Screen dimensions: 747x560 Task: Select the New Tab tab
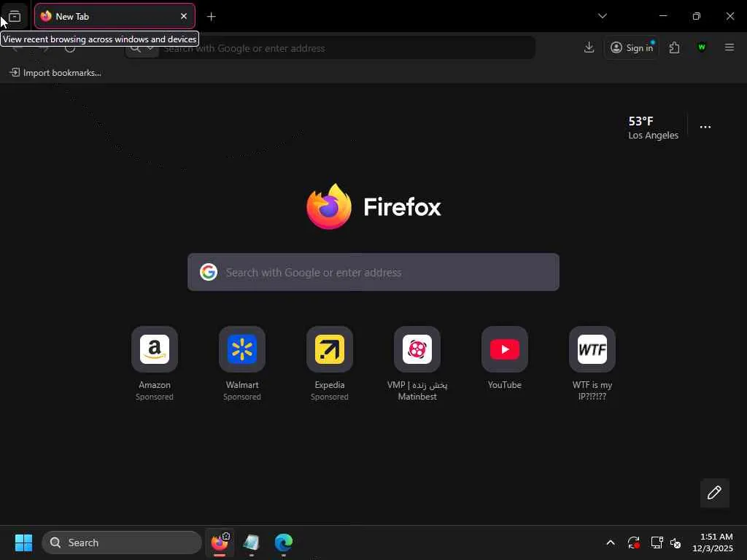115,16
